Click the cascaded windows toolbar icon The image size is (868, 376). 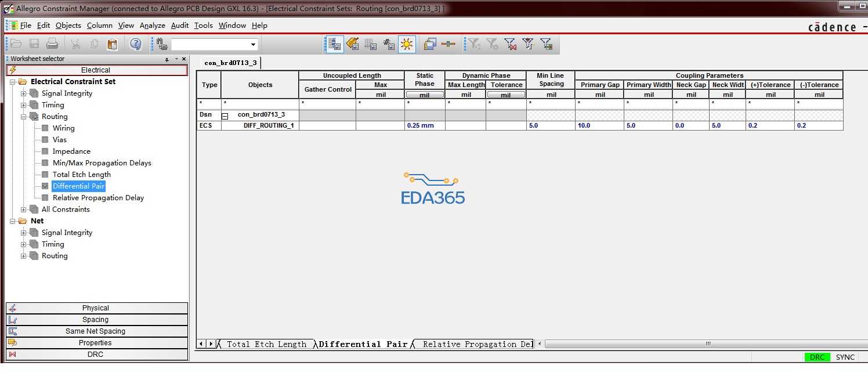pyautogui.click(x=430, y=44)
